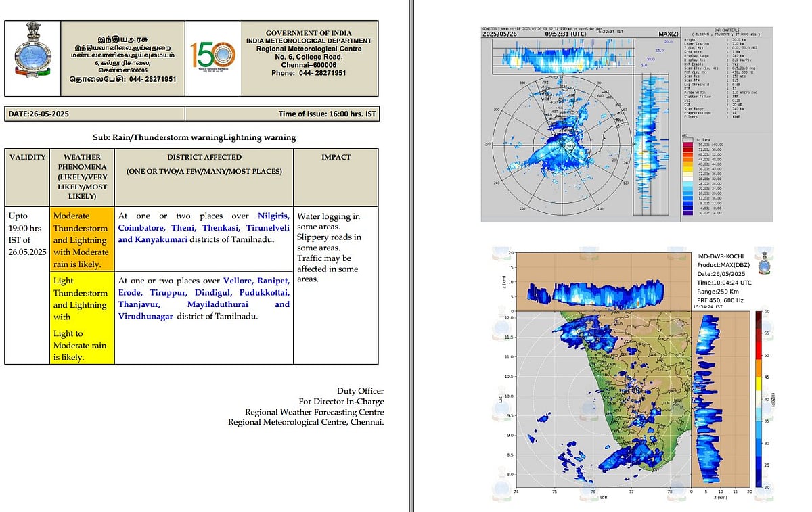
Task: Click the Government of India emblem logo
Action: 32,57
